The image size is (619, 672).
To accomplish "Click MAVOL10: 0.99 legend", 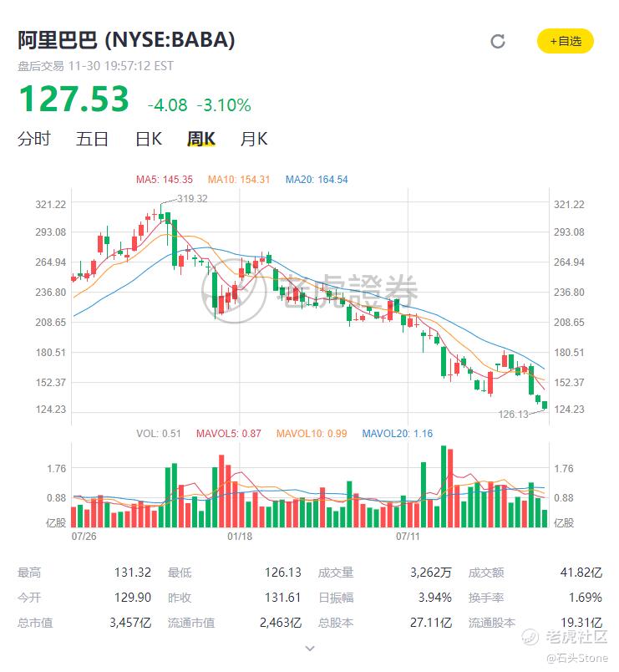I will click(312, 433).
